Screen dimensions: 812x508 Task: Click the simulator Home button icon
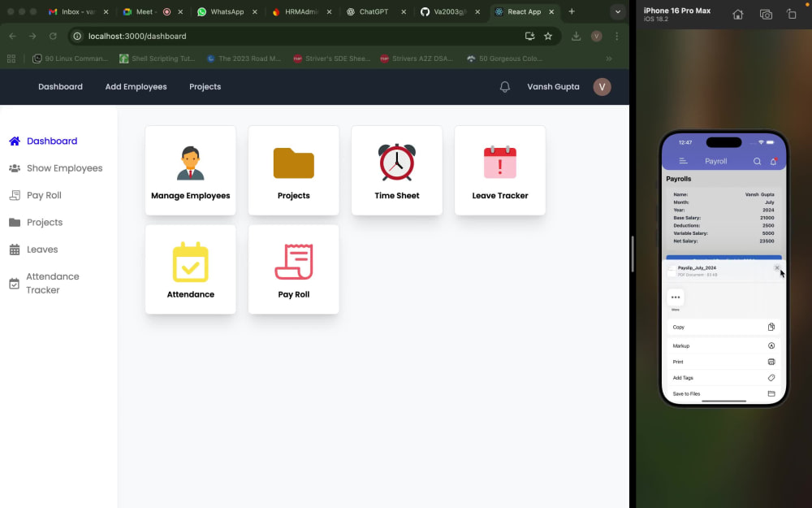[x=738, y=15]
